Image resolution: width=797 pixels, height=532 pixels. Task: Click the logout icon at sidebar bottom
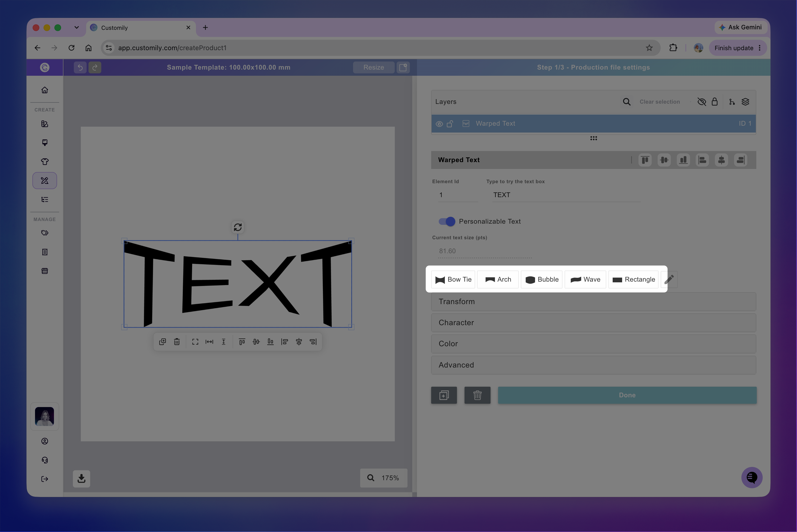pos(44,479)
